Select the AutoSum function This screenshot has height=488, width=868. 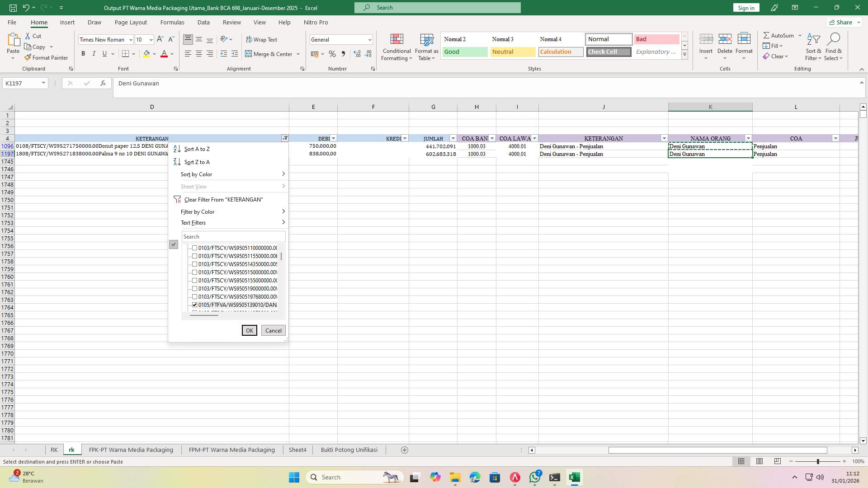point(779,35)
